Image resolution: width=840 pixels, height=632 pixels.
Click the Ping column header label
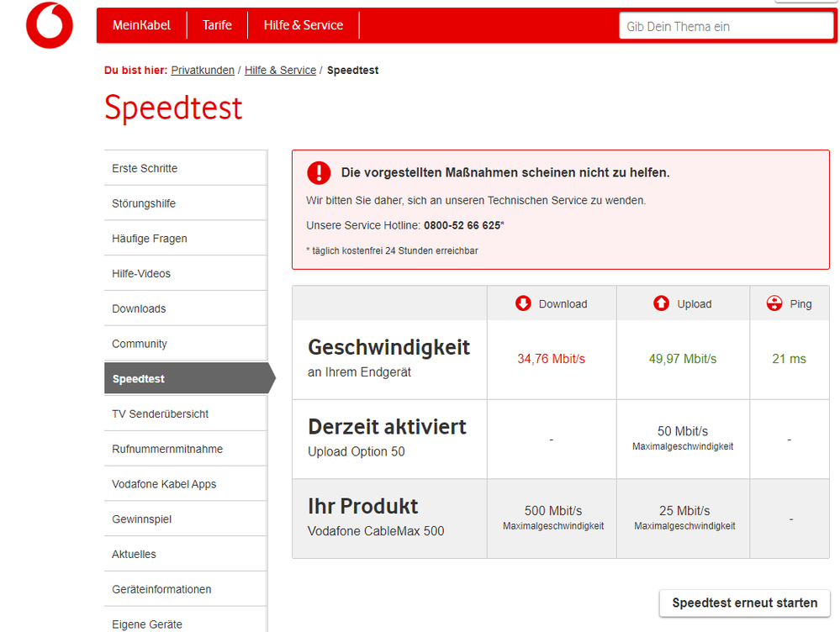click(800, 304)
